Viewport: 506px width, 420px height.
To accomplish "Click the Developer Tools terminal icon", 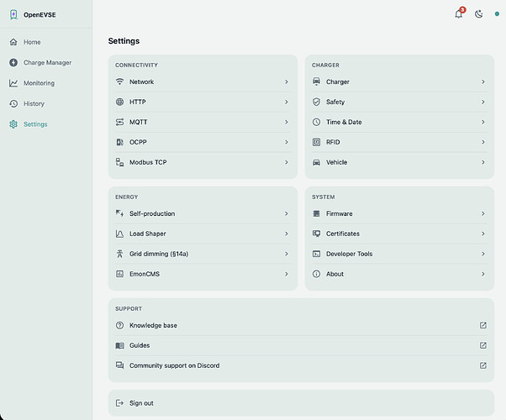I will point(317,254).
